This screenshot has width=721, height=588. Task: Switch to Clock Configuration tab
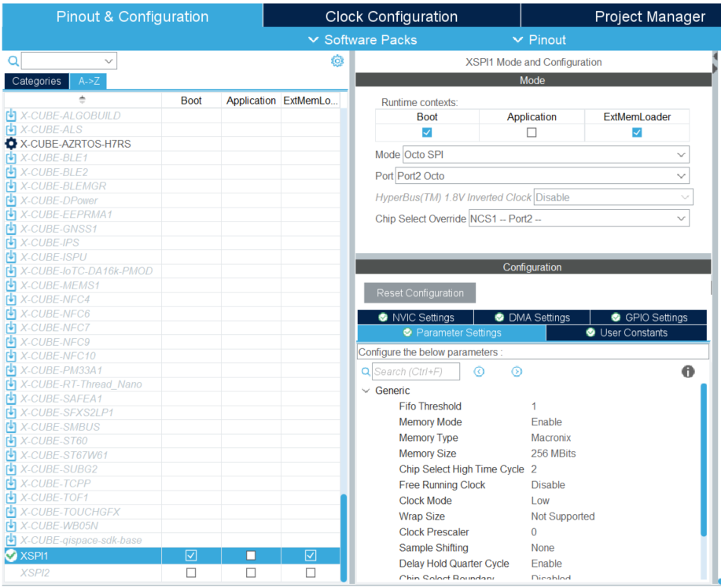point(392,17)
